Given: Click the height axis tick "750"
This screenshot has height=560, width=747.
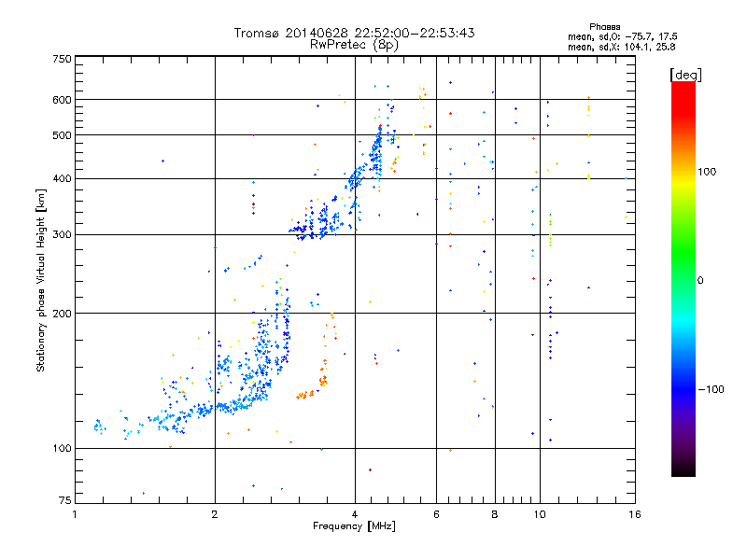Looking at the screenshot, I should pos(62,59).
